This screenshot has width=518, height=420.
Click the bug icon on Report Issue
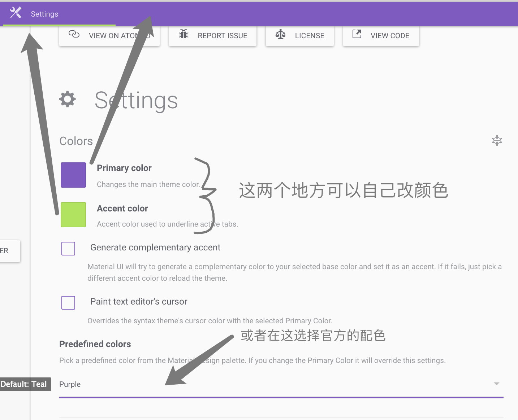(184, 34)
